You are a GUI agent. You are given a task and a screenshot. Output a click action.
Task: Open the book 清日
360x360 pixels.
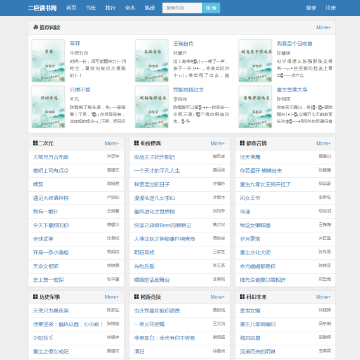tap(139, 351)
